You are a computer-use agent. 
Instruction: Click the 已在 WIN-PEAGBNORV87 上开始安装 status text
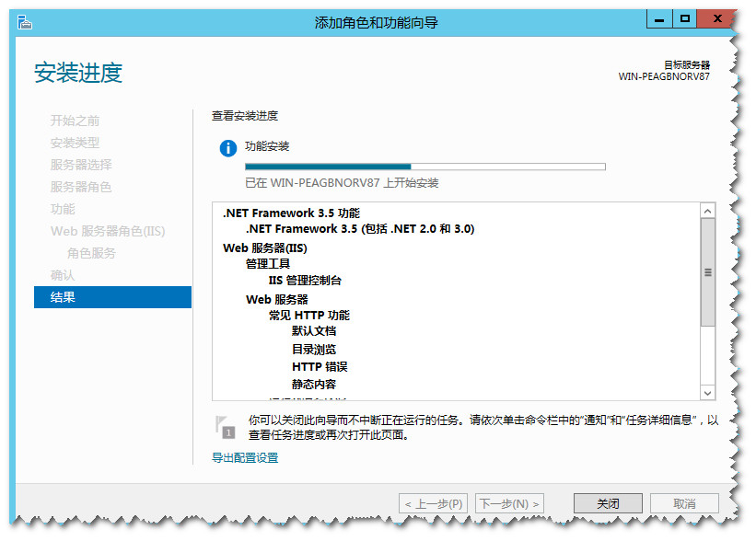click(342, 183)
